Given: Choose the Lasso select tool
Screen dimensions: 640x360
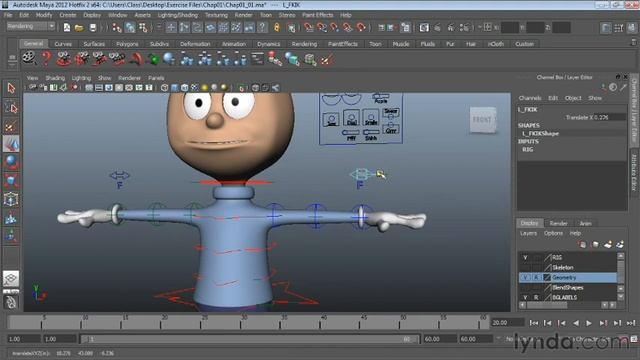Looking at the screenshot, I should (11, 108).
